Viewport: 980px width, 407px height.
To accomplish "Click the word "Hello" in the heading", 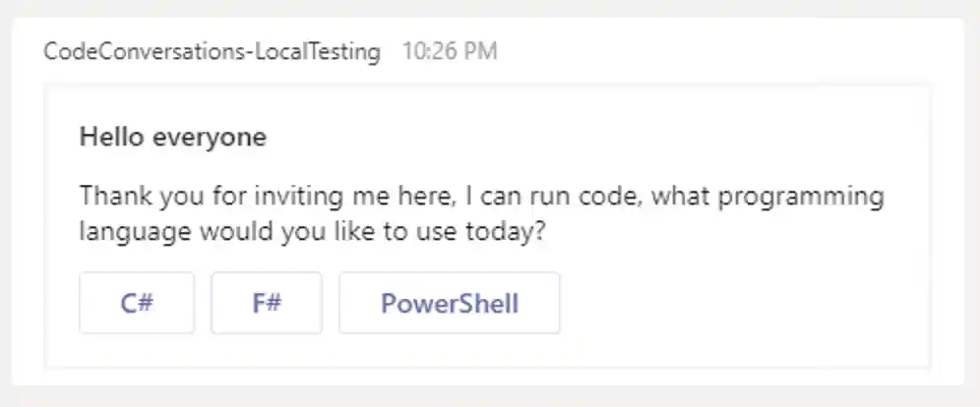I will click(x=112, y=138).
